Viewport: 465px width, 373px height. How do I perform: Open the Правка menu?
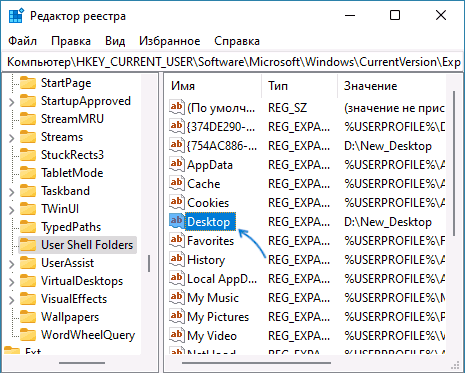tap(71, 41)
